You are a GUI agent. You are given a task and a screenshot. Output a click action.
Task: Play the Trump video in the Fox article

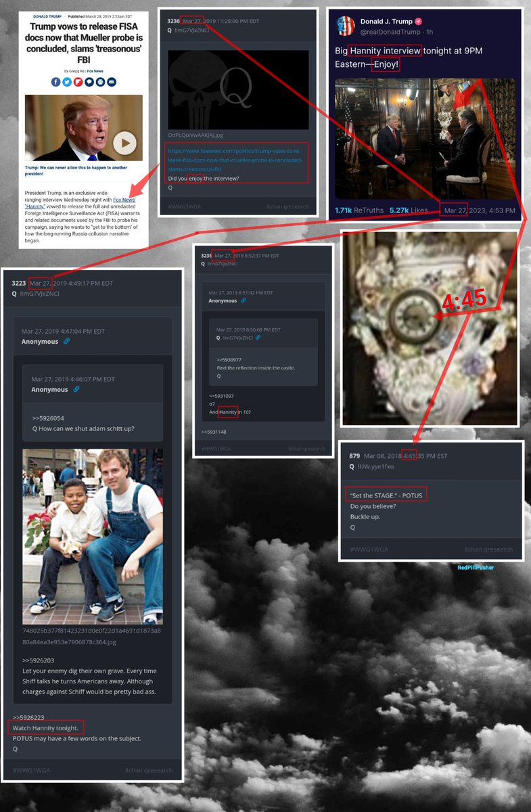click(x=124, y=143)
